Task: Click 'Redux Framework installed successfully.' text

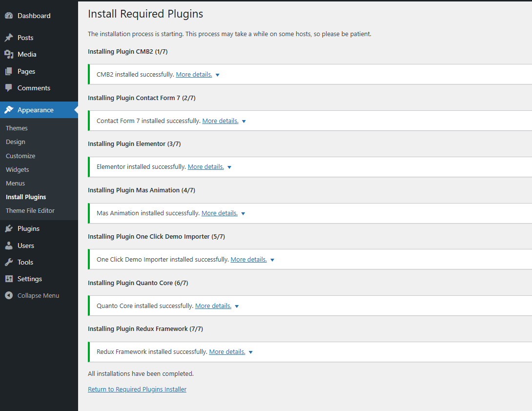Action: point(152,351)
